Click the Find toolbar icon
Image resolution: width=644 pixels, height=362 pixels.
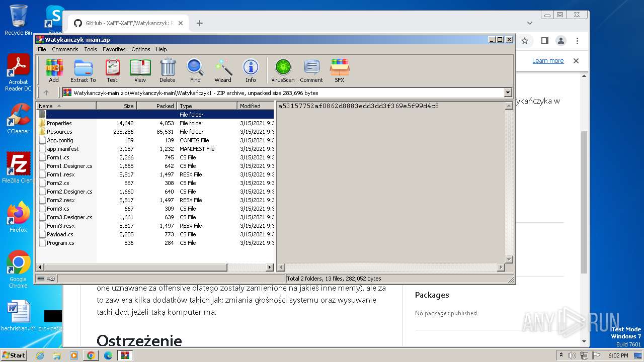[195, 70]
